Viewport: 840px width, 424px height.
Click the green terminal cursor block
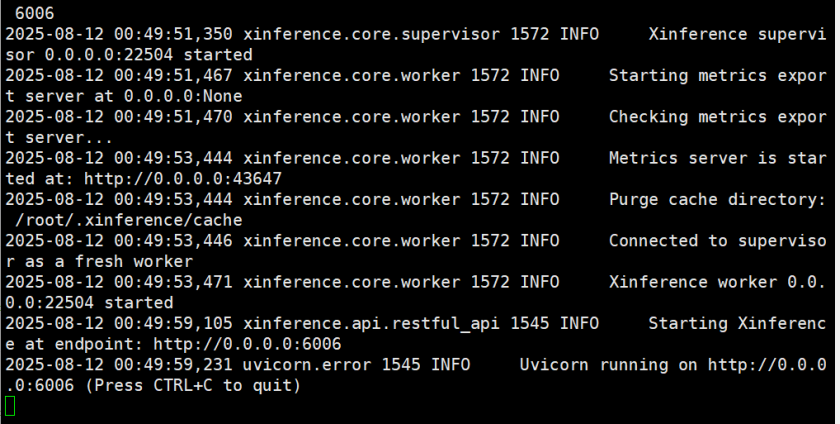click(x=10, y=406)
